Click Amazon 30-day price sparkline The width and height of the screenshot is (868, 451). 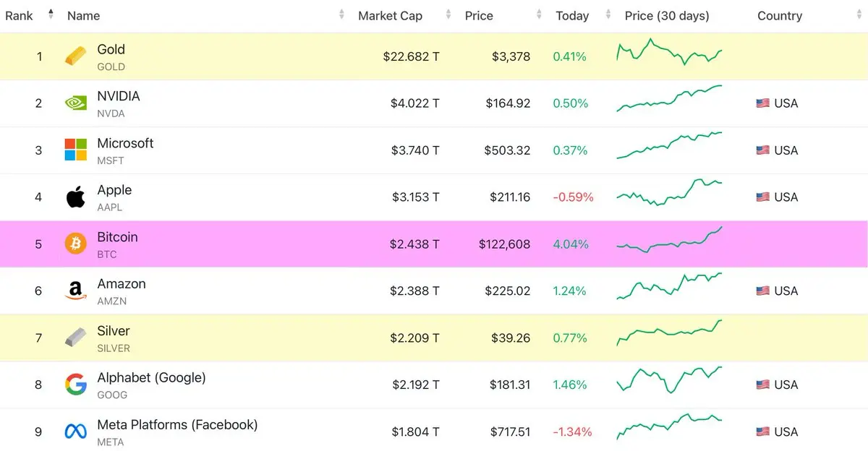click(x=669, y=286)
